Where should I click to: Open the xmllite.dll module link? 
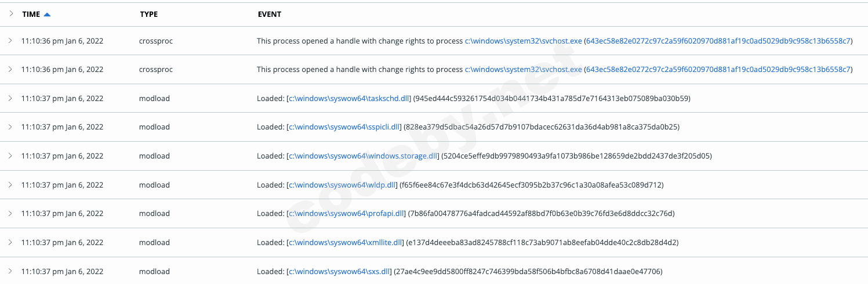pos(345,242)
